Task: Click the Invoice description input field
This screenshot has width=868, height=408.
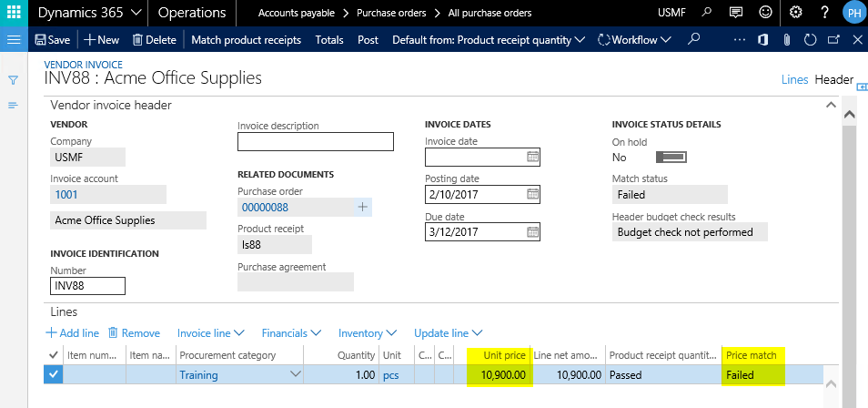Action: pyautogui.click(x=315, y=141)
